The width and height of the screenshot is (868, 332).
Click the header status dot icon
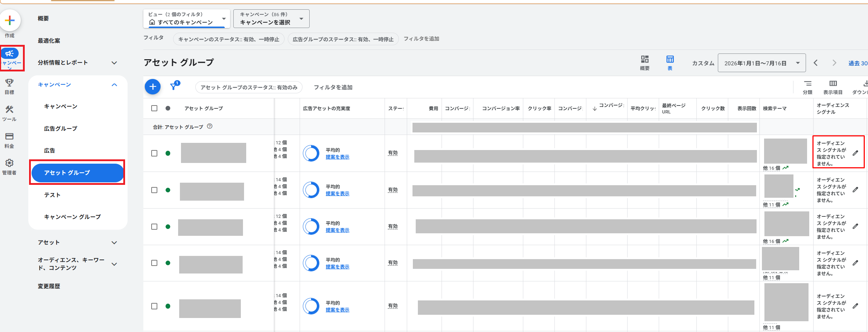[x=168, y=108]
